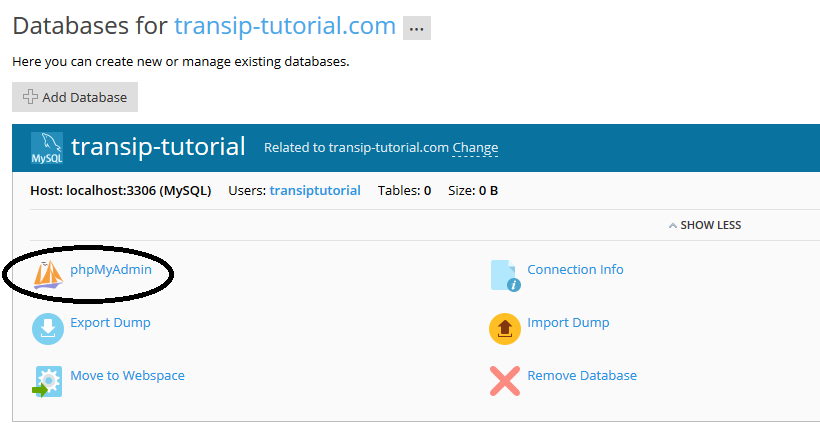Click the Export Dump download icon

(48, 328)
